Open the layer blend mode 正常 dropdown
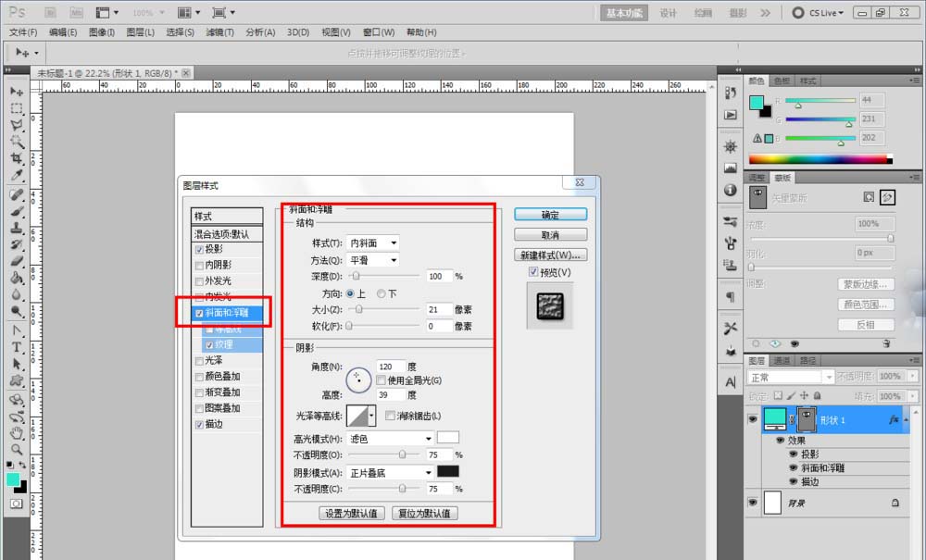 (x=790, y=377)
